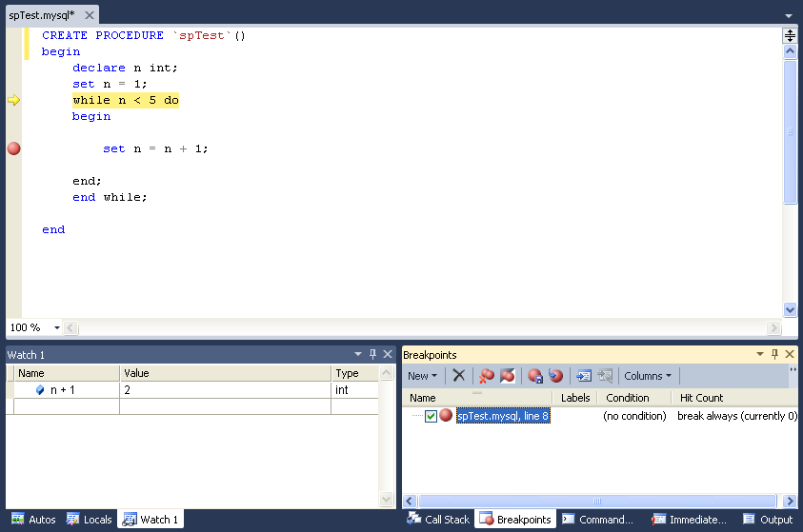Click Delete All Breakpoints icon
Image resolution: width=803 pixels, height=532 pixels.
pos(486,376)
